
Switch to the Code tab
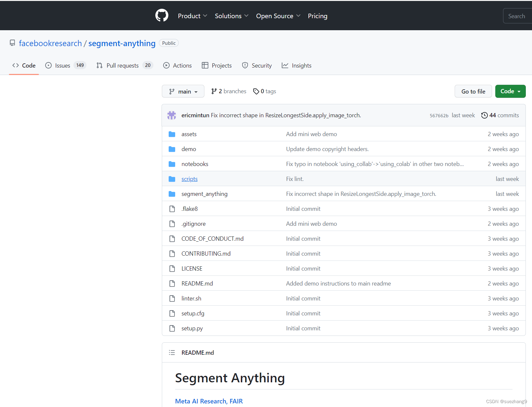[x=24, y=65]
